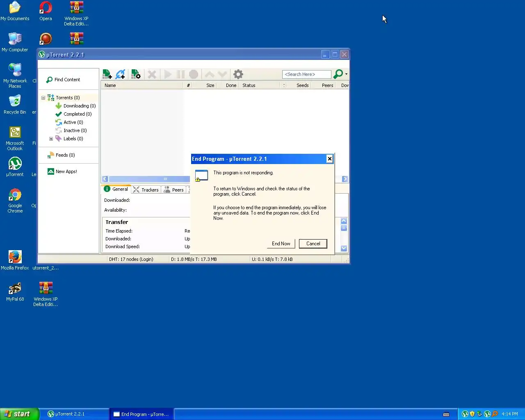Sort by the Seeds column header
Image resolution: width=525 pixels, height=420 pixels.
[x=299, y=85]
